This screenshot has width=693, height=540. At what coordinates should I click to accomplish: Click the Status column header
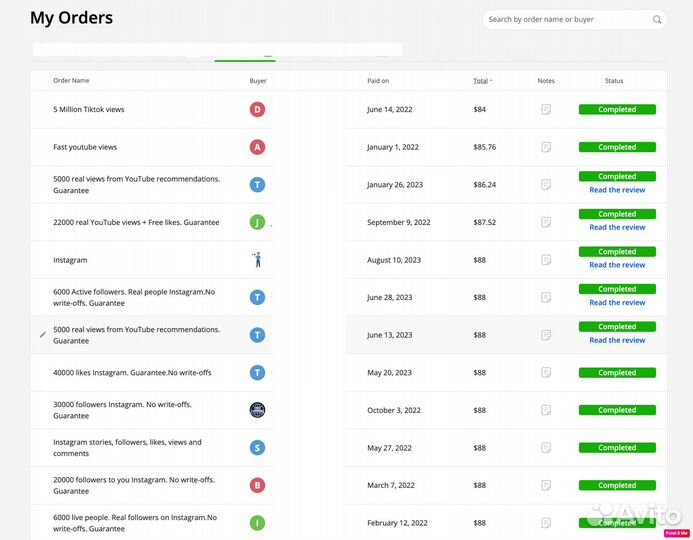pos(614,81)
